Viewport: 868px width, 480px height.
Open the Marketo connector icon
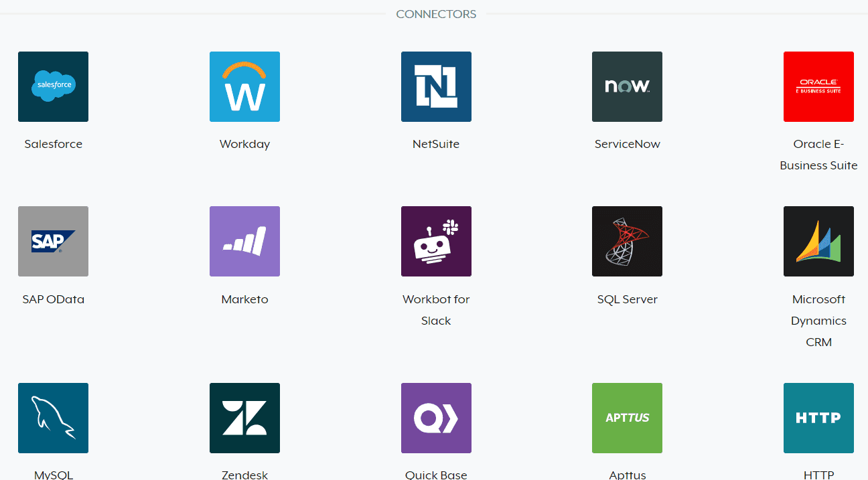click(244, 241)
